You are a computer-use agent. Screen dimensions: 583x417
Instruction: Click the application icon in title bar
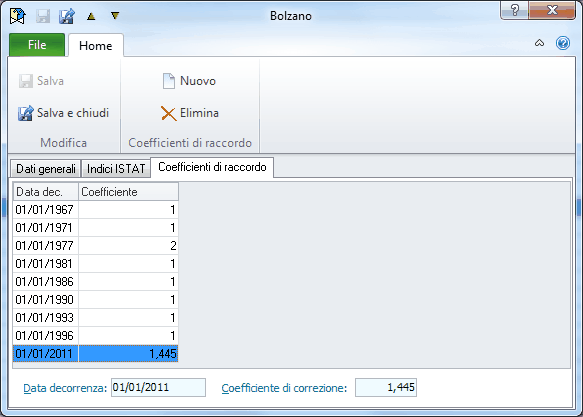coord(17,16)
